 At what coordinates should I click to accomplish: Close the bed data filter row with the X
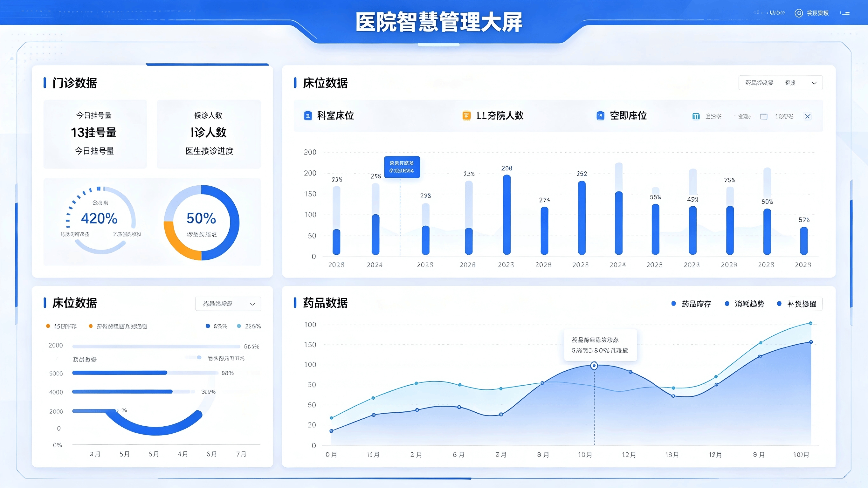[x=808, y=116]
